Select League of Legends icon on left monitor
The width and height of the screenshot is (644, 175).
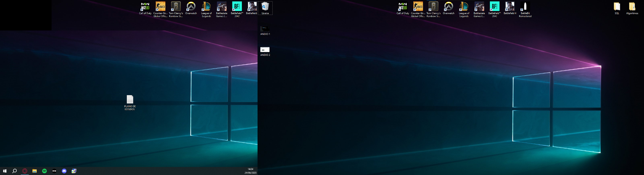click(206, 9)
